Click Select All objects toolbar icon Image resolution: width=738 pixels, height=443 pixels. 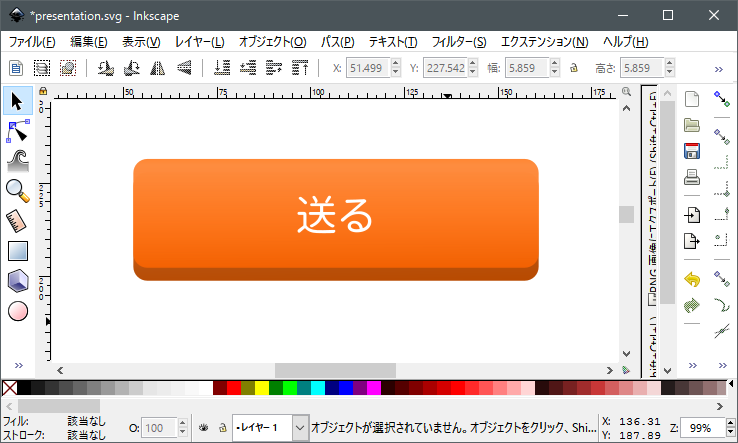(x=16, y=68)
